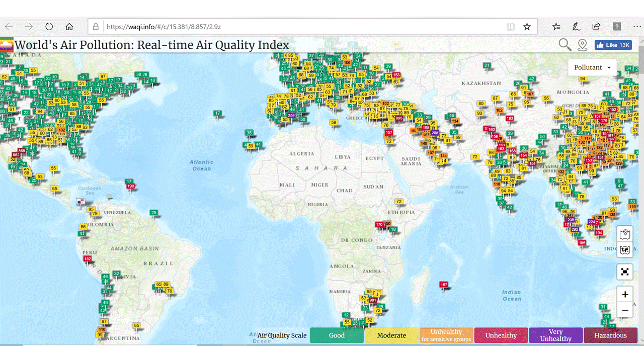Open the 72 marker in Ethiopia
Screen dimensions: 644x362
pos(399,202)
